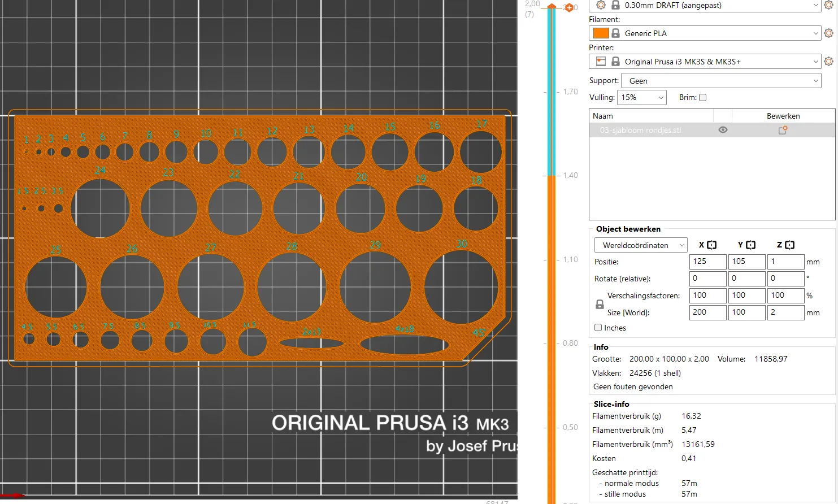Click the lock icon next to Generic PLA

pyautogui.click(x=614, y=33)
